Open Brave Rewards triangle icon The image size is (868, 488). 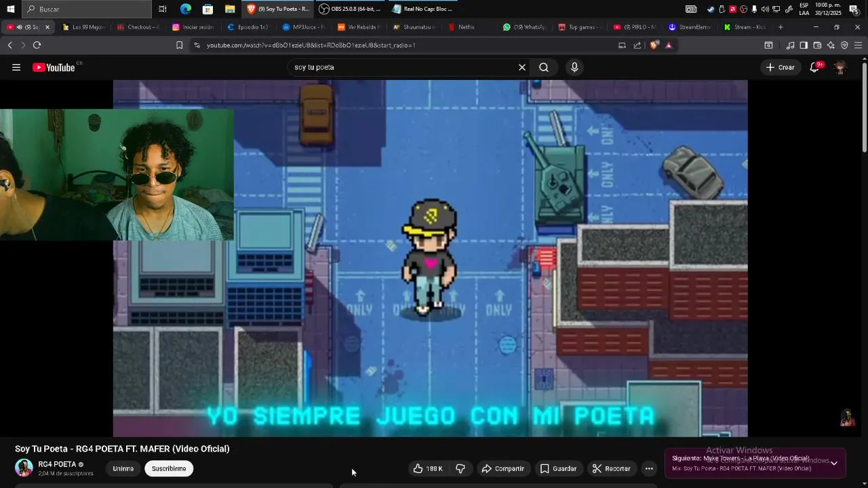point(669,45)
